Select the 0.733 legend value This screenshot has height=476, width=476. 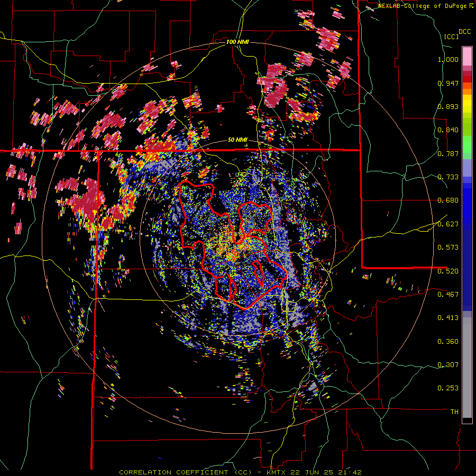[448, 177]
